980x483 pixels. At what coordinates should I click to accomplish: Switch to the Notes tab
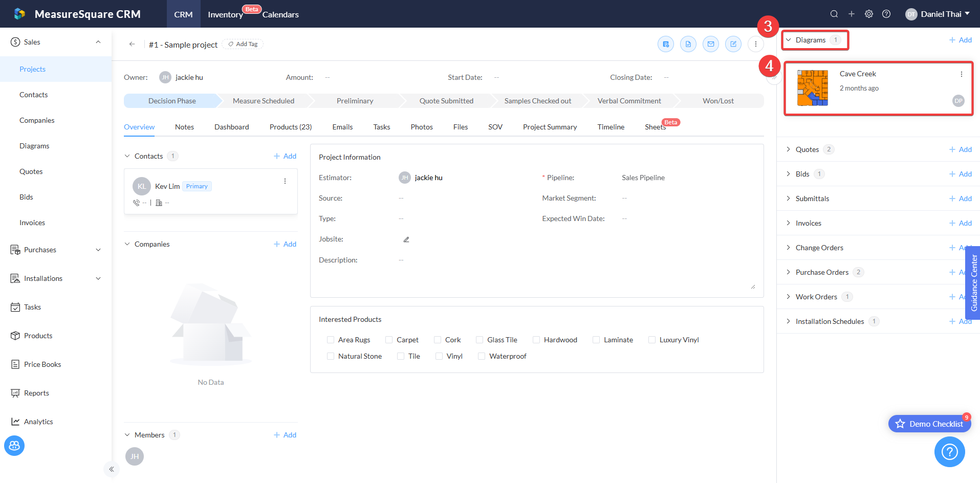[x=184, y=127]
